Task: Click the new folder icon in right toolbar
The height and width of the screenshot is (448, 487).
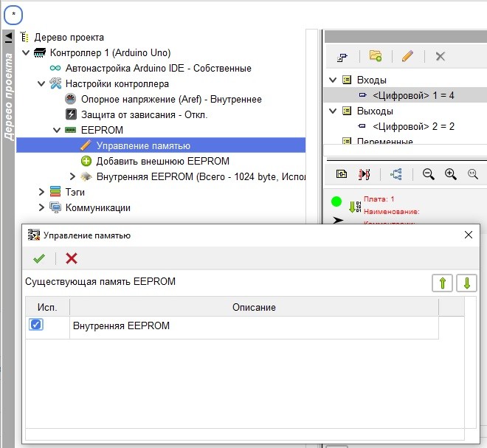Action: (376, 56)
